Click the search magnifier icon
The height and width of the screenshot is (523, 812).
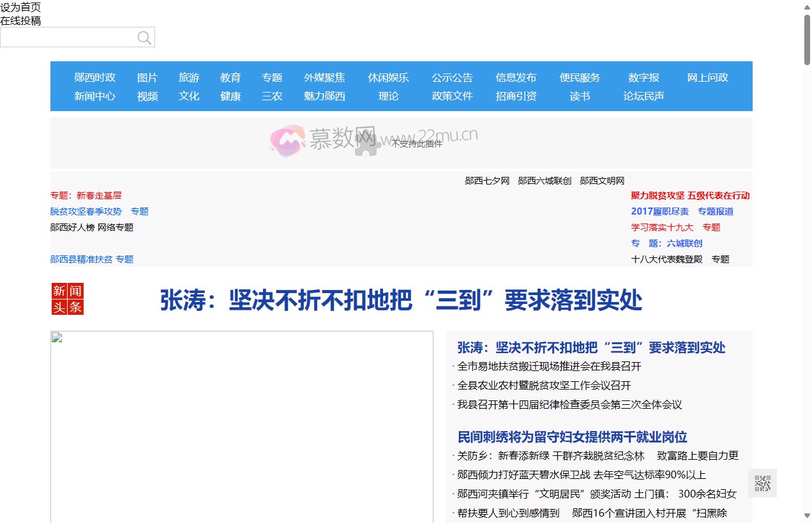pyautogui.click(x=144, y=38)
